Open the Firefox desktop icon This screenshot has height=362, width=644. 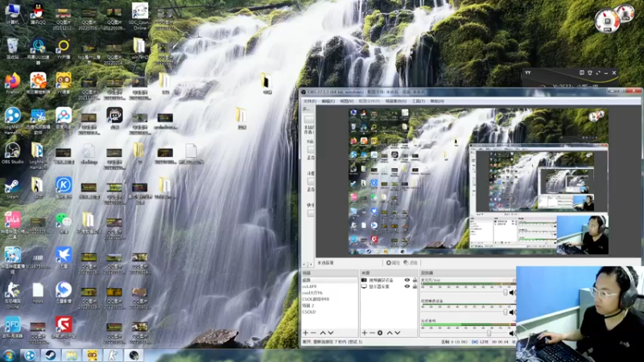click(13, 84)
